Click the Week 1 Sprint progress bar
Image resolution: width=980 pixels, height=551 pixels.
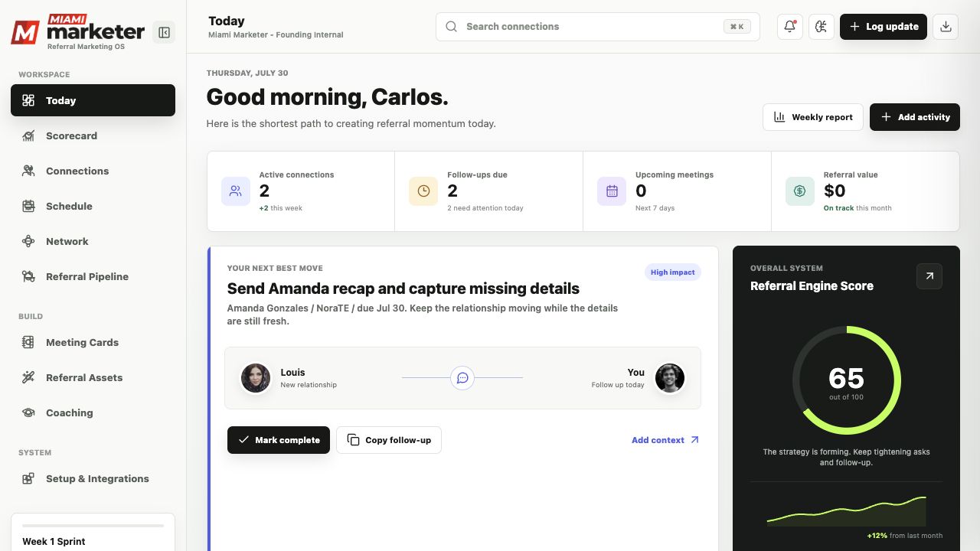click(93, 526)
